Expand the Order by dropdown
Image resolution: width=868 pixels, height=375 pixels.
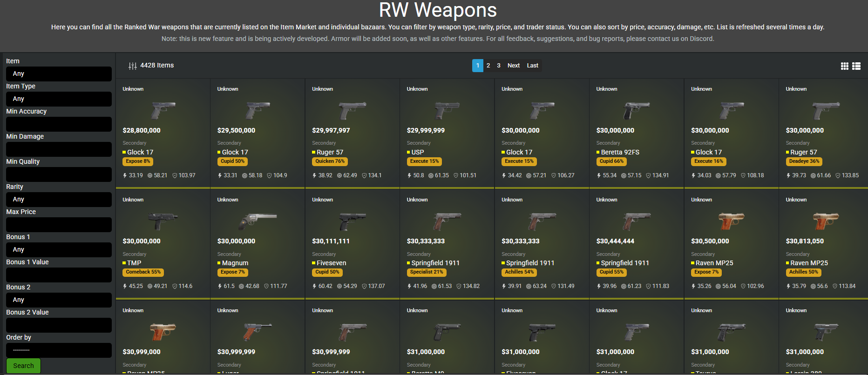click(x=59, y=350)
